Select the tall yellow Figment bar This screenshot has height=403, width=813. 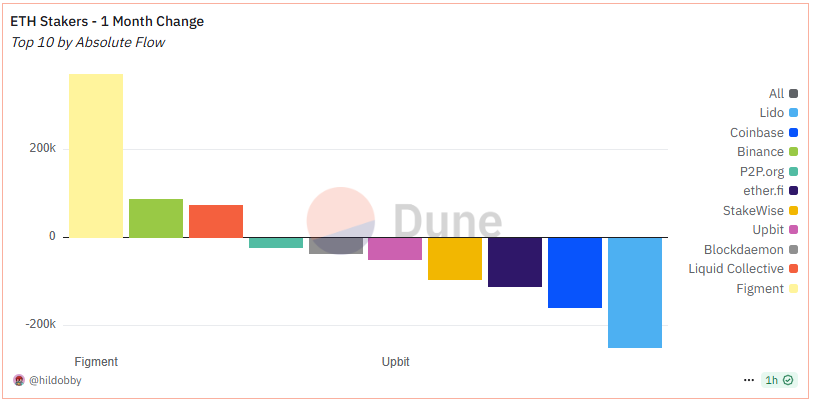(x=96, y=156)
